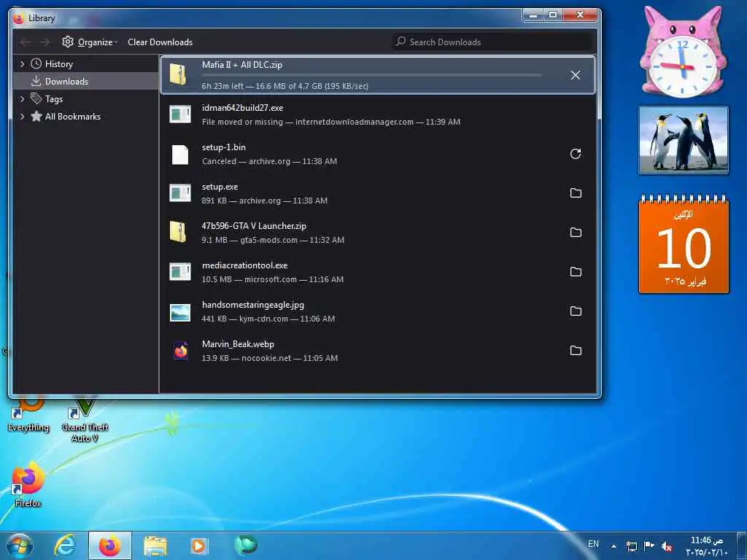
Task: Focus the Search Downloads field
Action: point(492,42)
